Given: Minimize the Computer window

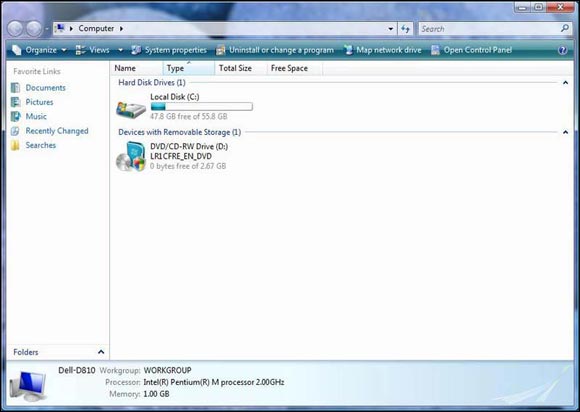Looking at the screenshot, I should 522,7.
